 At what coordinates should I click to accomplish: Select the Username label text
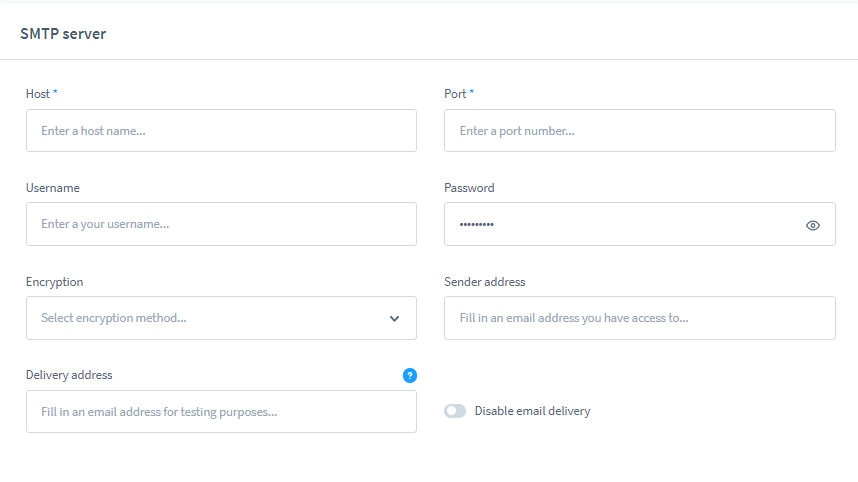[x=53, y=188]
